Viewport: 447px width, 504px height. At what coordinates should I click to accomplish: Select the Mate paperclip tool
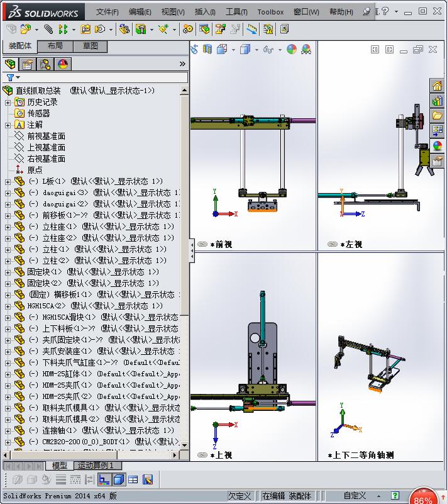[48, 29]
